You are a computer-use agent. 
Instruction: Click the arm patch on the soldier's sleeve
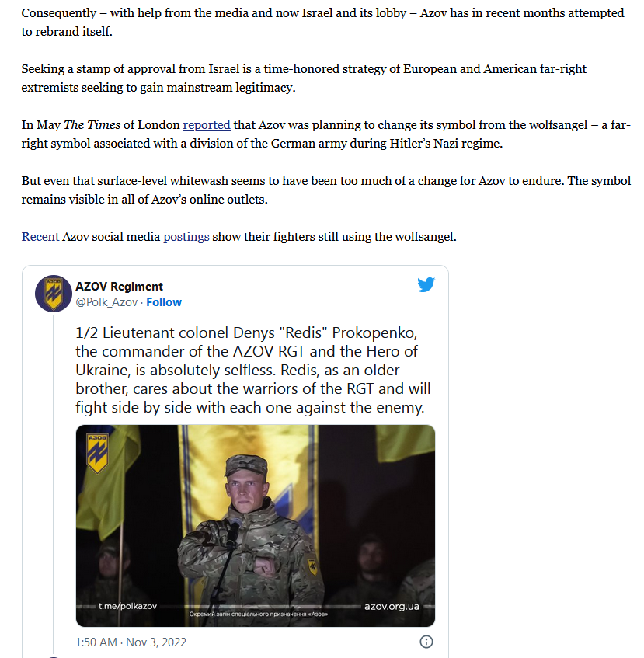coord(312,566)
